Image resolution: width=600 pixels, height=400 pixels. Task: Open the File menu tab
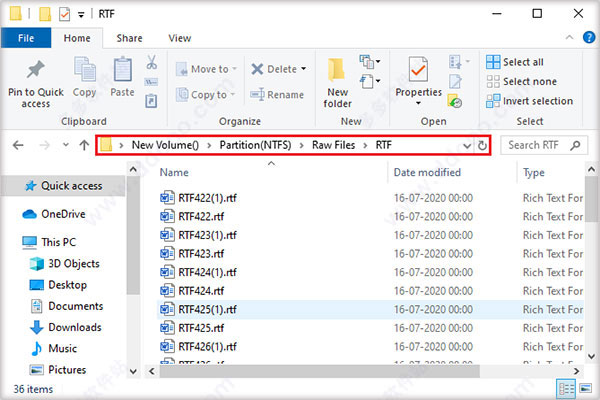click(26, 38)
